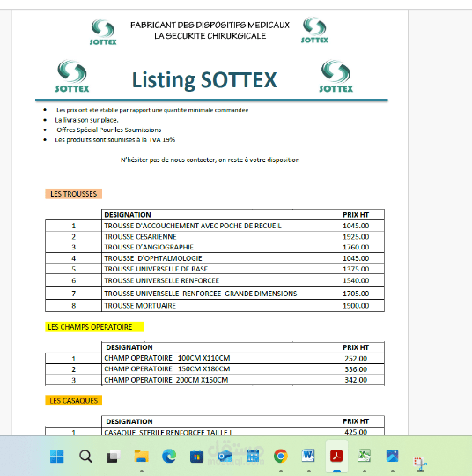
Task: Open Microsoft Edge from the taskbar
Action: pyautogui.click(x=169, y=456)
